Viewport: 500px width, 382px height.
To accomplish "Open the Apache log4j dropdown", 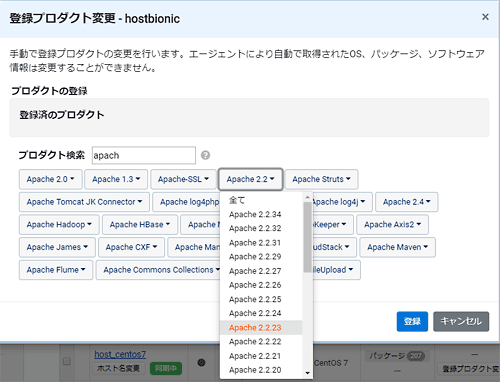I will [342, 202].
